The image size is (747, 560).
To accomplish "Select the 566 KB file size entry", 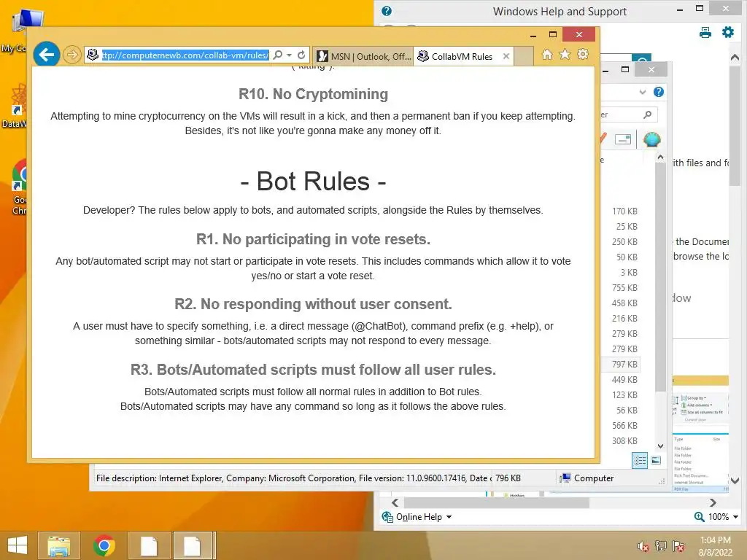I will (x=624, y=425).
